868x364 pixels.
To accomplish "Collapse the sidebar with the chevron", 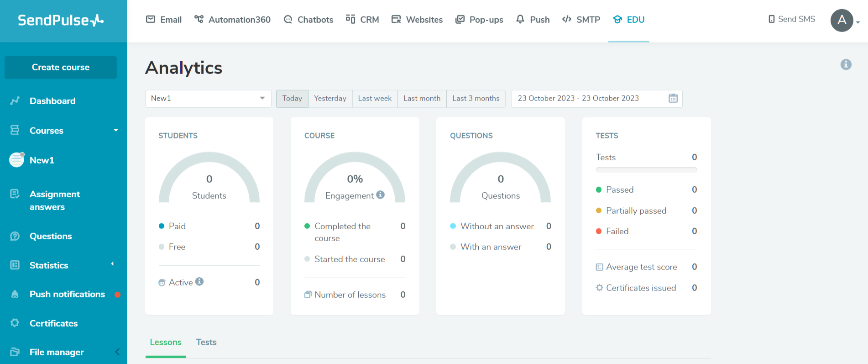I will (x=117, y=352).
